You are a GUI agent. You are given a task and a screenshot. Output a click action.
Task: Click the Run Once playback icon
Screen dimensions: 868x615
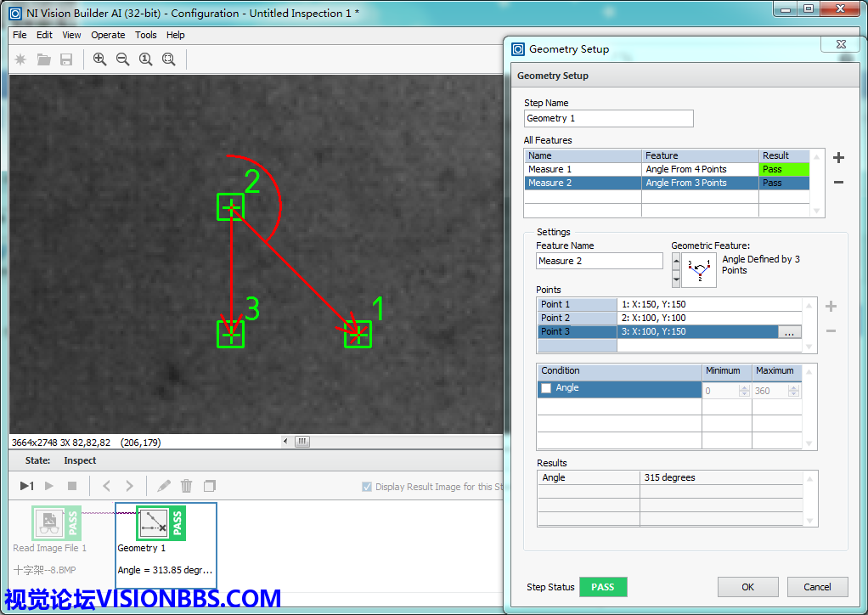tap(26, 486)
